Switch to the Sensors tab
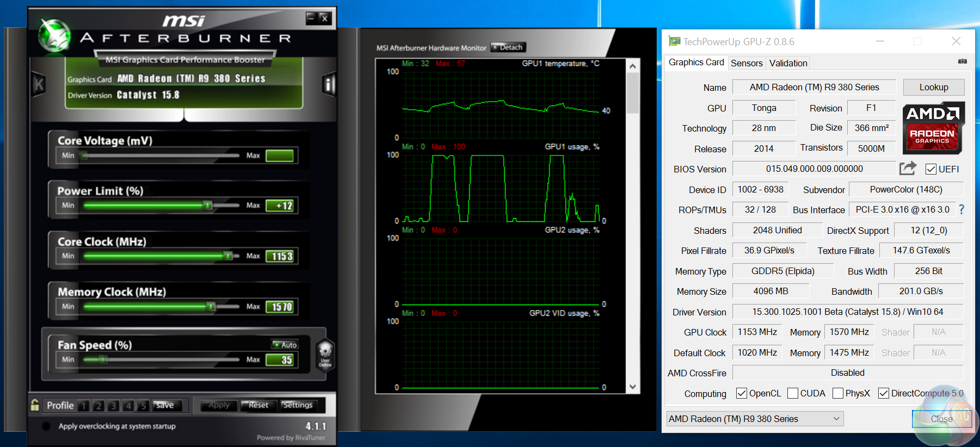The width and height of the screenshot is (980, 447). [x=746, y=63]
